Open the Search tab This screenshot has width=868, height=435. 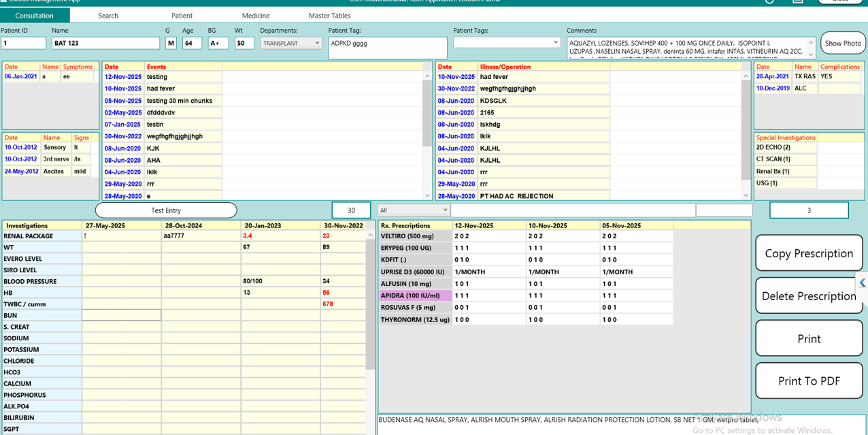point(108,16)
